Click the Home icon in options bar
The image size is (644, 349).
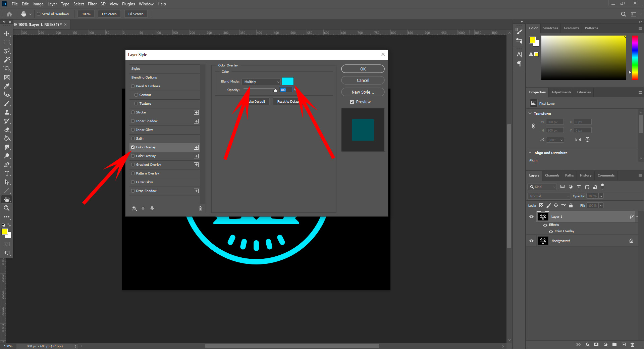coord(9,14)
